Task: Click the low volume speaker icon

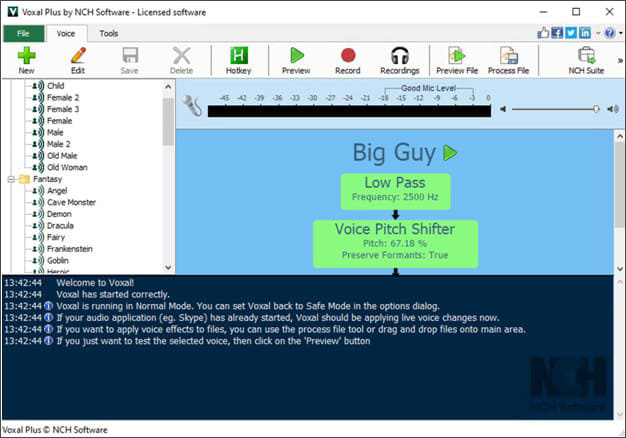Action: 503,109
